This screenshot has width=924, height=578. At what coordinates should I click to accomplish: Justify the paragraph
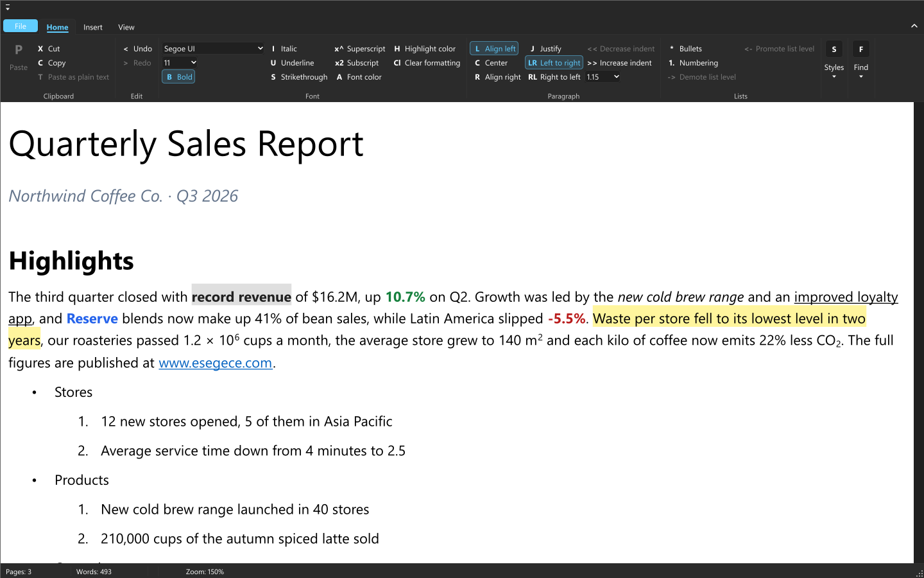point(545,49)
